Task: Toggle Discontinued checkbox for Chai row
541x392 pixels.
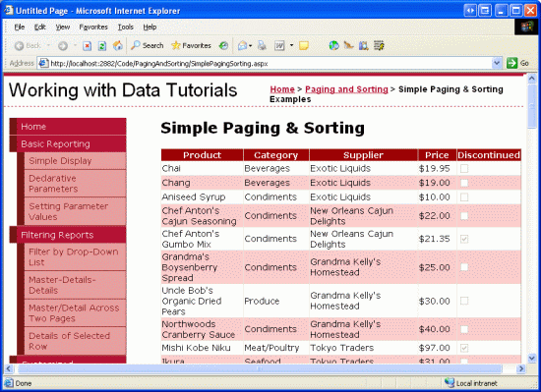Action: (464, 168)
